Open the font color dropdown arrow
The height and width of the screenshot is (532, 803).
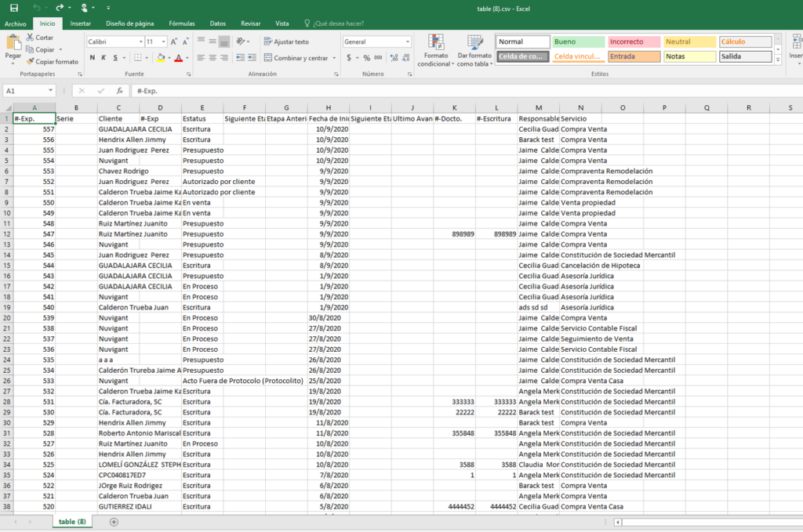click(187, 58)
